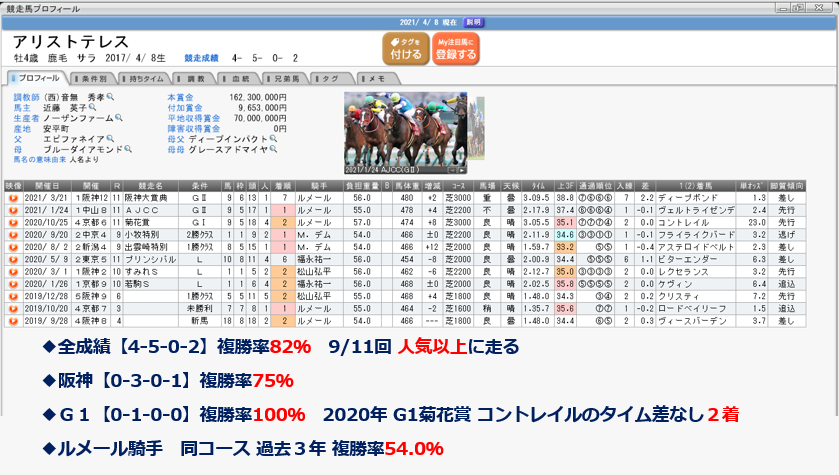Sort by the 開催日 column header
Screen dimensions: 839x475
(48, 186)
